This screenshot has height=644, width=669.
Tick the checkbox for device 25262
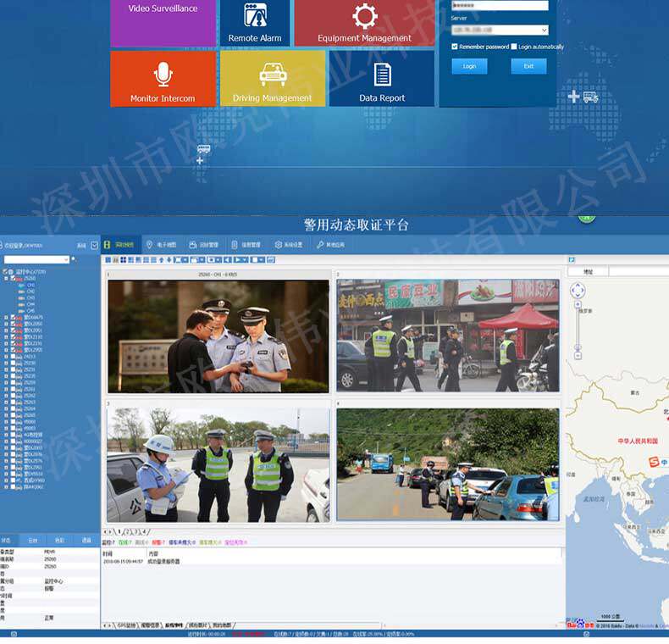(x=13, y=396)
